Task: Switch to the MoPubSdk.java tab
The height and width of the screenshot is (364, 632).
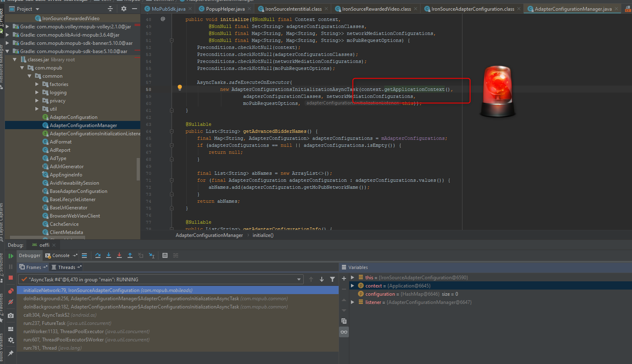Action: (168, 9)
